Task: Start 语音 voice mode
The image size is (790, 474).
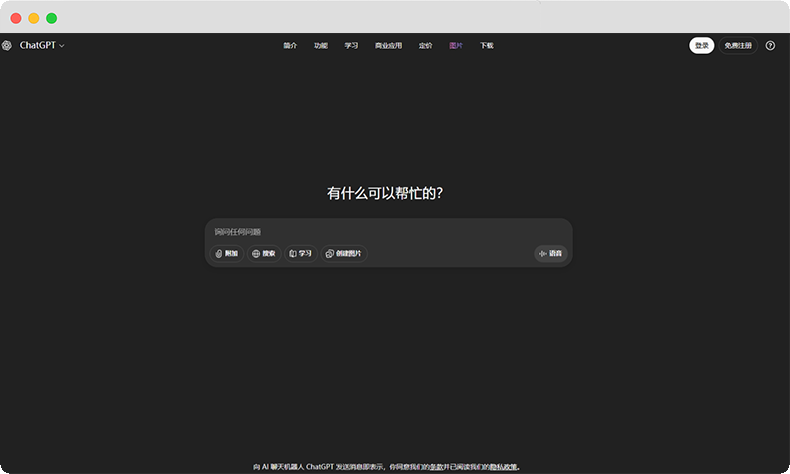Action: click(x=550, y=254)
